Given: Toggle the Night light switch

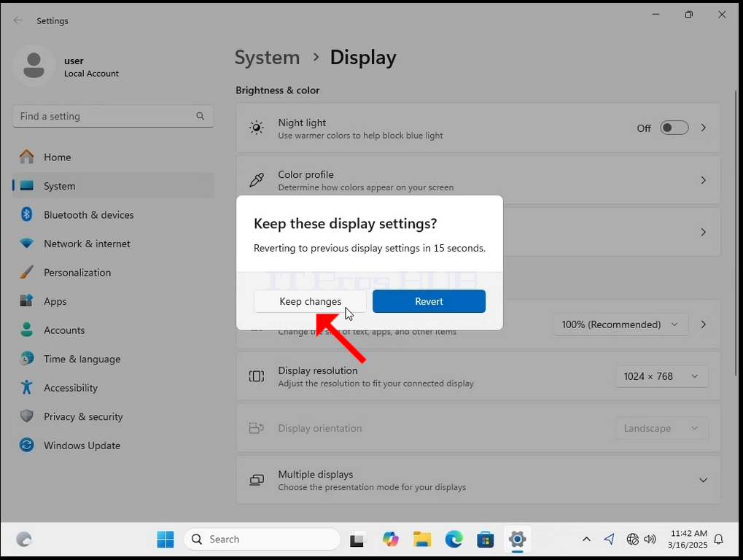Looking at the screenshot, I should click(674, 128).
